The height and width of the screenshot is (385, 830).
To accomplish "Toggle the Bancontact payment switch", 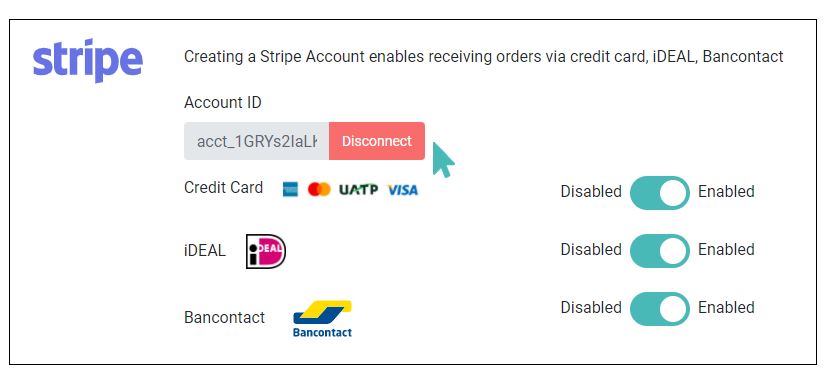I will (660, 309).
